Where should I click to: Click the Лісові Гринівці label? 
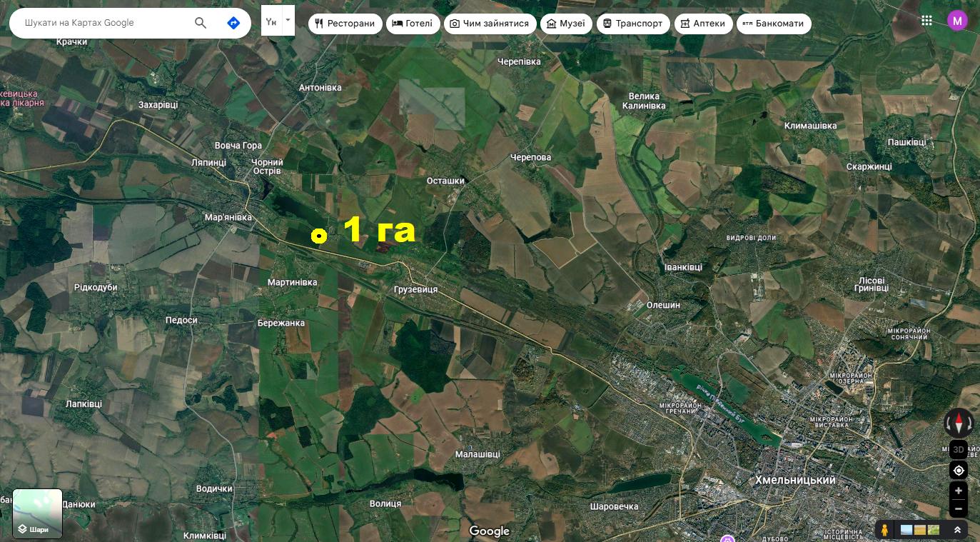872,285
